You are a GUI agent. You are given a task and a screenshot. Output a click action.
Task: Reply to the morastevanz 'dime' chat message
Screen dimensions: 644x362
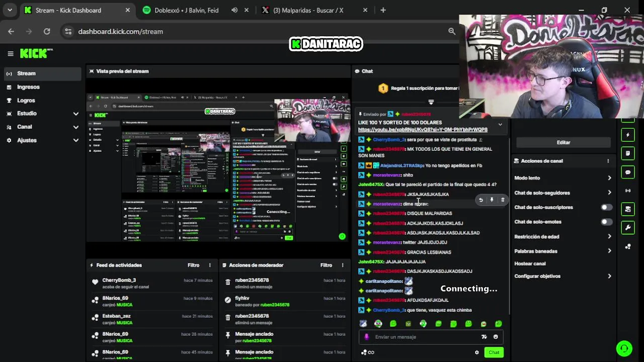480,200
